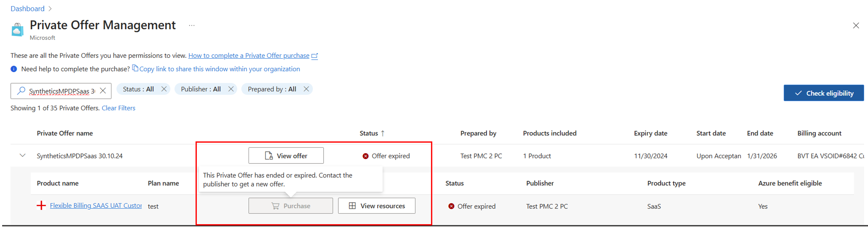Click the copy icon before Copy link text
Image resolution: width=868 pixels, height=227 pixels.
[x=135, y=68]
